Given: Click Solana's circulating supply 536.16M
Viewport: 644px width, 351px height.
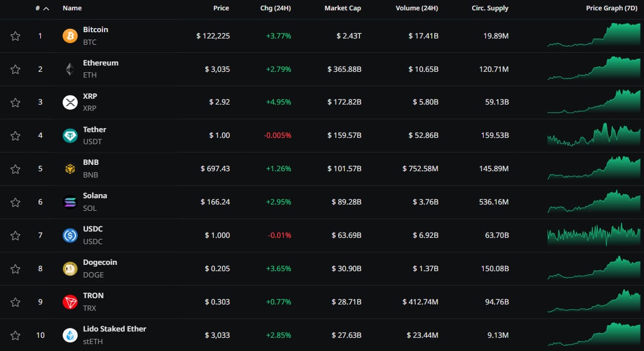Looking at the screenshot, I should coord(494,202).
